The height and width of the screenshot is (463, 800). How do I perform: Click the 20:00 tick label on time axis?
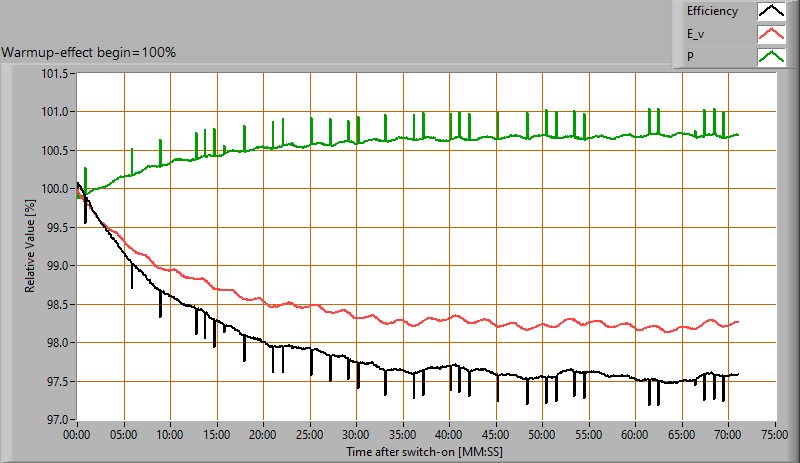[263, 436]
